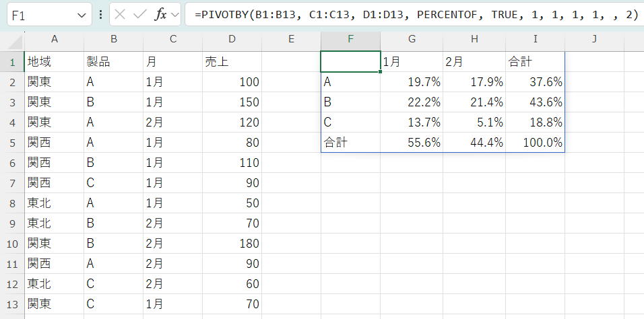Click cell showing 21.4%
The width and height of the screenshot is (644, 319).
tap(474, 102)
